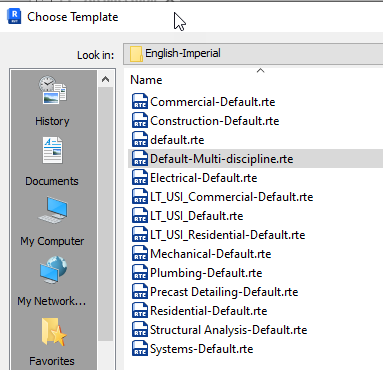Click the RTE icon beside Mechanical-Default.rte
The height and width of the screenshot is (370, 383).
(140, 254)
